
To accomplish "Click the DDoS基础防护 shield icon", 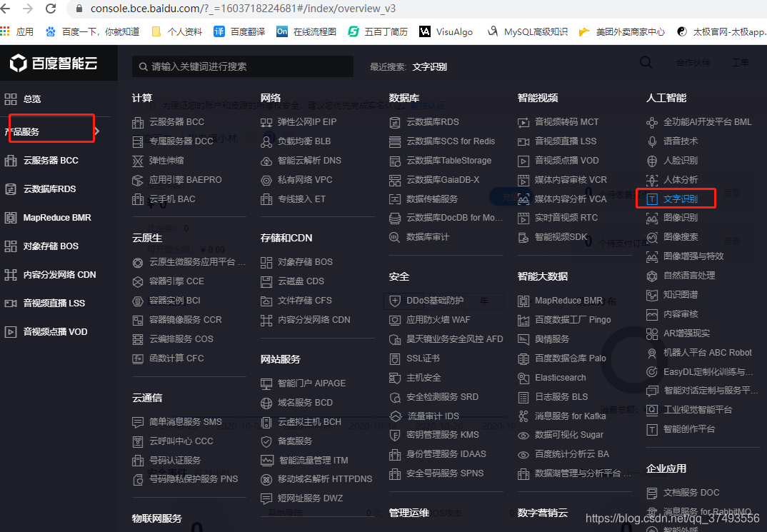I will click(x=395, y=301).
